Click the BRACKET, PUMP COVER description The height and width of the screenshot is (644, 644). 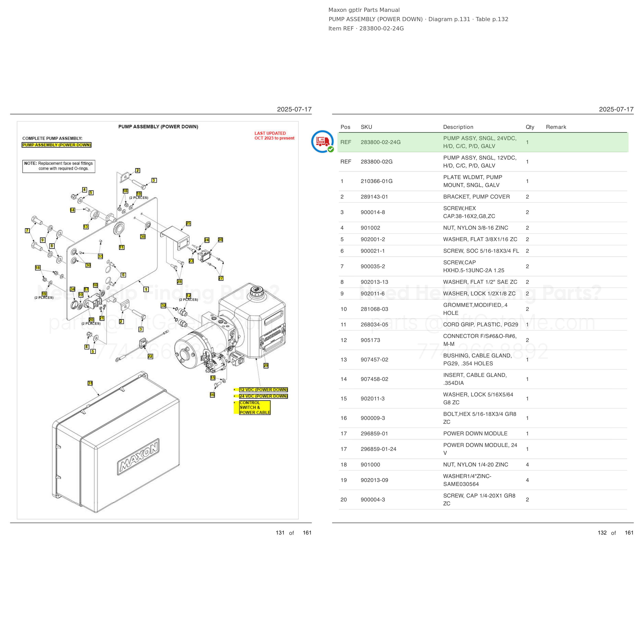pyautogui.click(x=476, y=197)
